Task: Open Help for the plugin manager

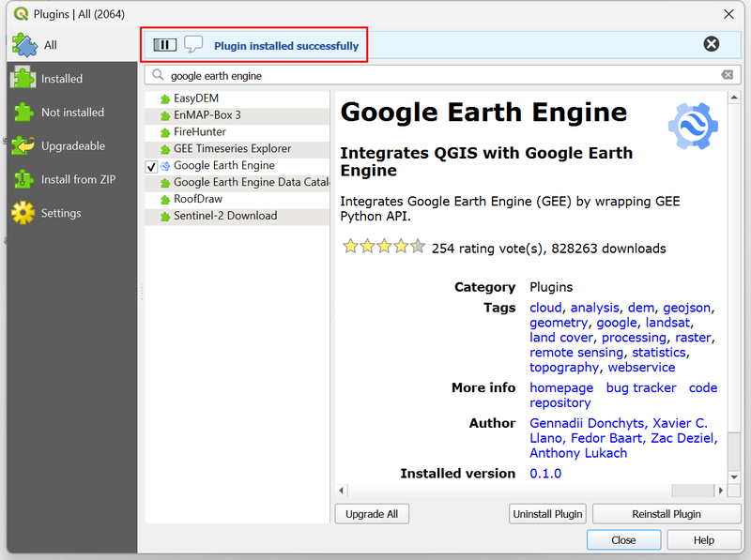Action: pos(703,540)
